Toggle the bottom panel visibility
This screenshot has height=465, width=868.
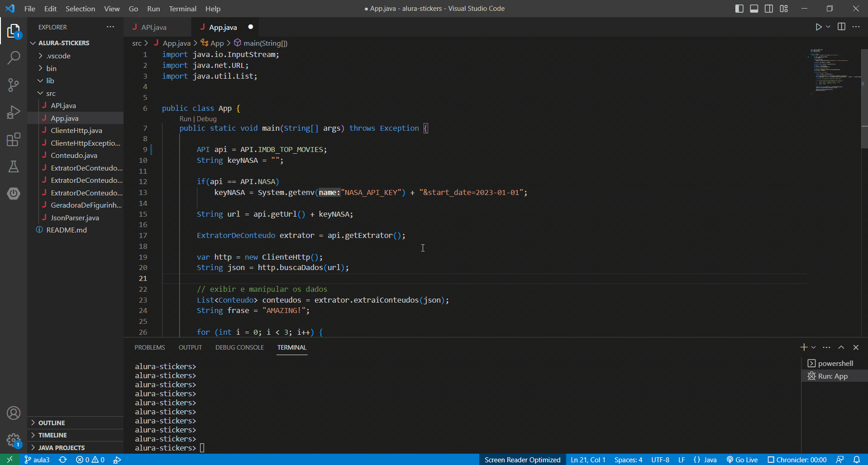(754, 8)
